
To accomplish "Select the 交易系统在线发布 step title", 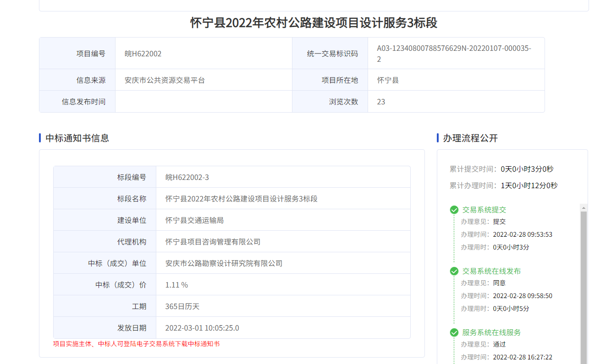I will coord(491,271).
